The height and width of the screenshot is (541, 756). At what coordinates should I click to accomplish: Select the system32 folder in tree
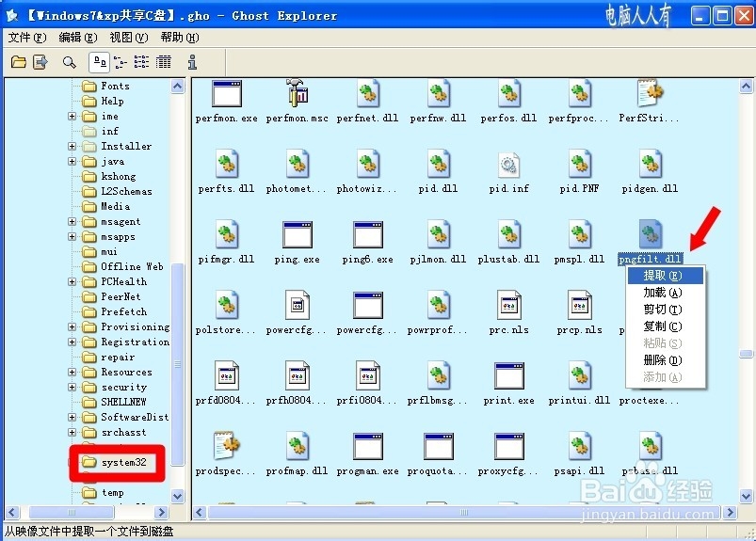pyautogui.click(x=124, y=463)
